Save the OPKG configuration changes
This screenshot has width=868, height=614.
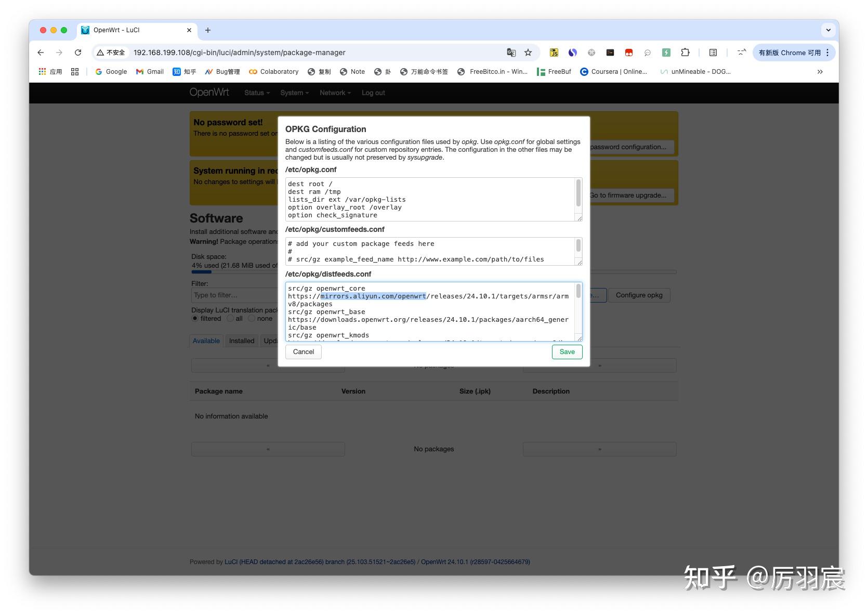pyautogui.click(x=567, y=352)
